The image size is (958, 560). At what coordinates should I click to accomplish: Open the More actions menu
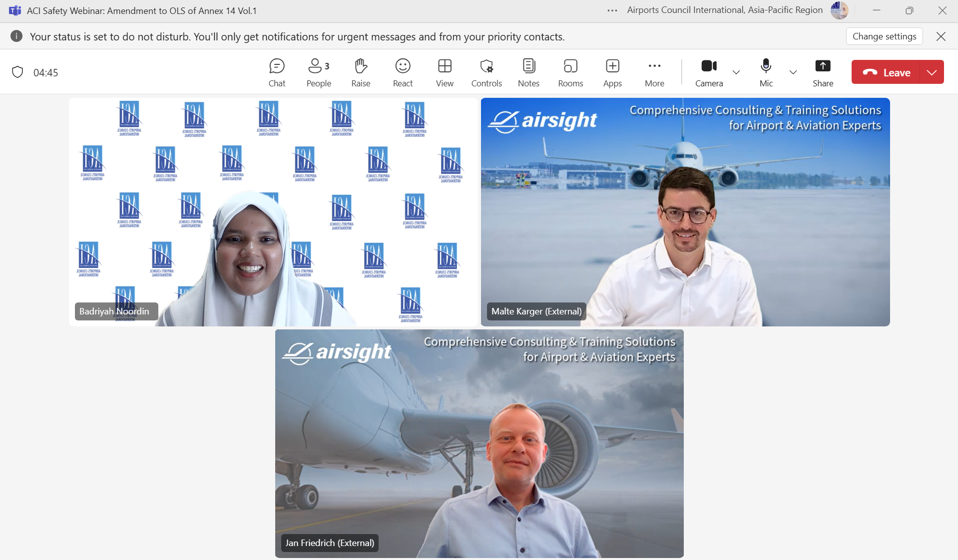(654, 72)
